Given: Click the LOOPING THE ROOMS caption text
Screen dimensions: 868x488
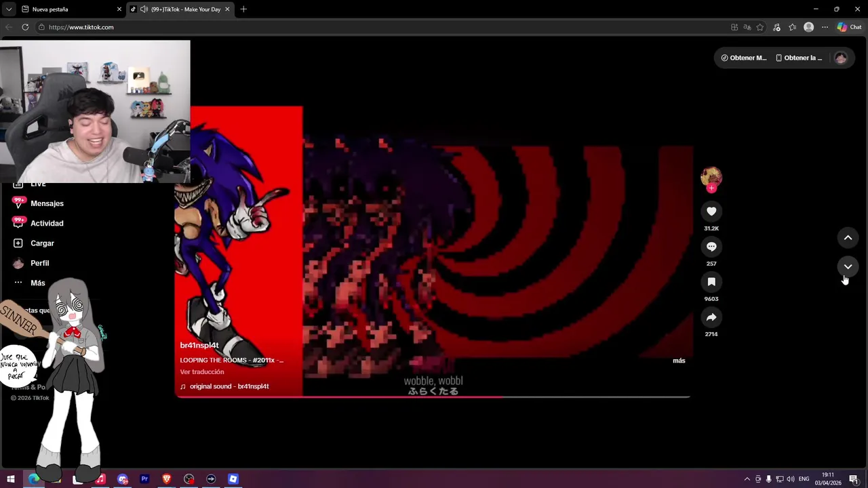Looking at the screenshot, I should point(232,361).
